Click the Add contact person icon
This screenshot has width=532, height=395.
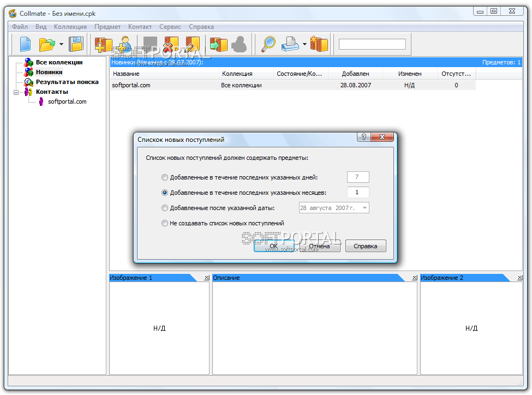pos(125,44)
